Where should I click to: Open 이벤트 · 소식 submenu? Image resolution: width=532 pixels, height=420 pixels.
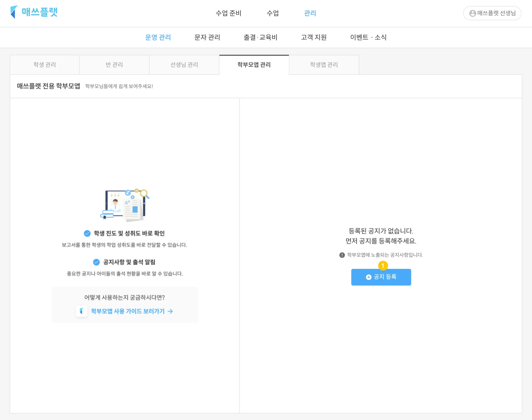368,37
